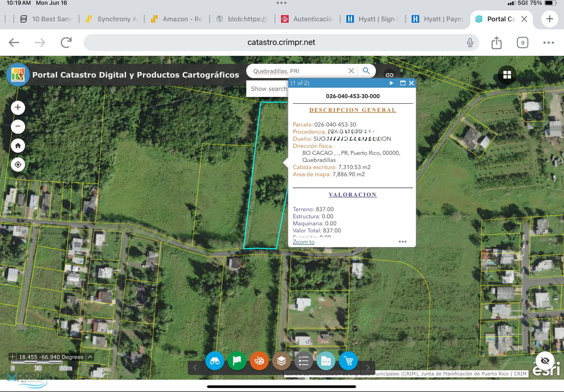Switch to 10 Best Sams tab
Viewport: 564px width, 392px height.
(x=46, y=19)
